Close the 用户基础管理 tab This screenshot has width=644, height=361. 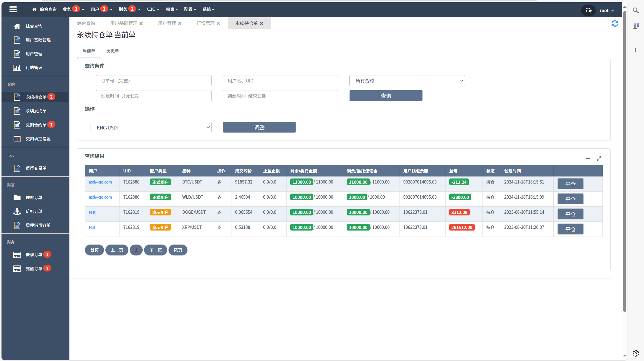141,23
